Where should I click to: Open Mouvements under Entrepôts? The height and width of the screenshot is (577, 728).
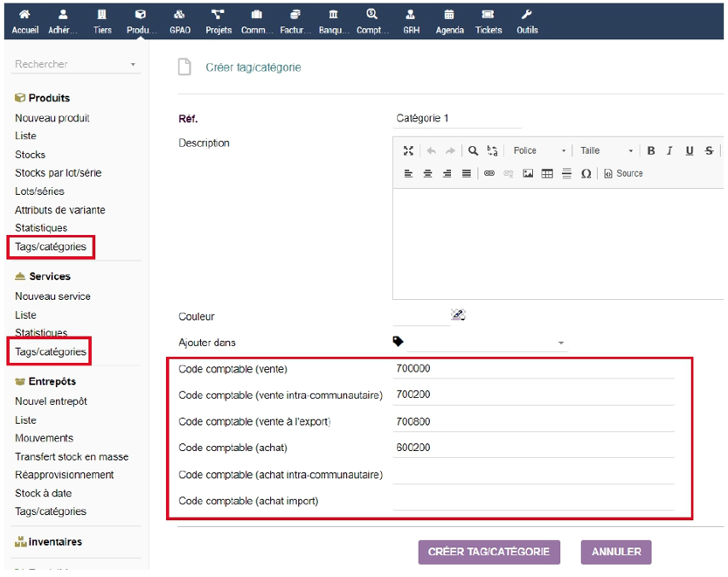tap(44, 438)
